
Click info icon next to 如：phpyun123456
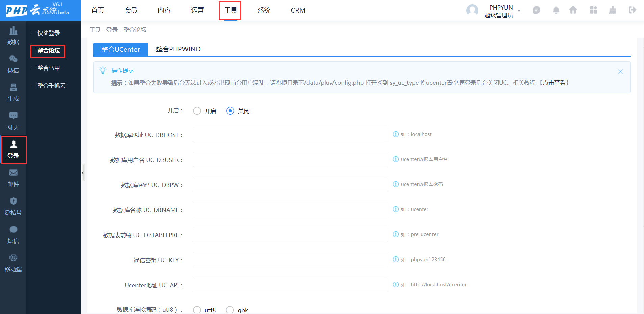[396, 260]
